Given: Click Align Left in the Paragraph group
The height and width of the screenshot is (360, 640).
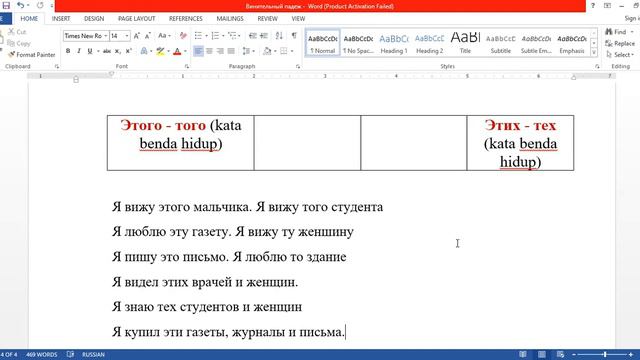Looking at the screenshot, I should (198, 51).
